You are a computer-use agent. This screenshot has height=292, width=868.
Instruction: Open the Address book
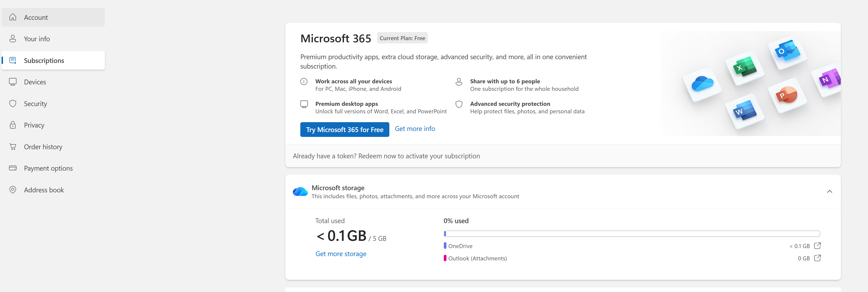tap(53, 190)
